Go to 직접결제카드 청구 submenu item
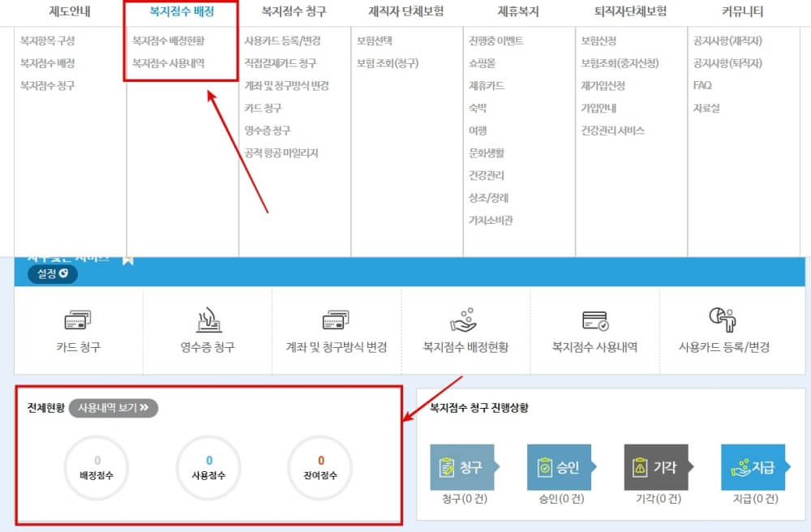This screenshot has width=811, height=532. pyautogui.click(x=281, y=63)
